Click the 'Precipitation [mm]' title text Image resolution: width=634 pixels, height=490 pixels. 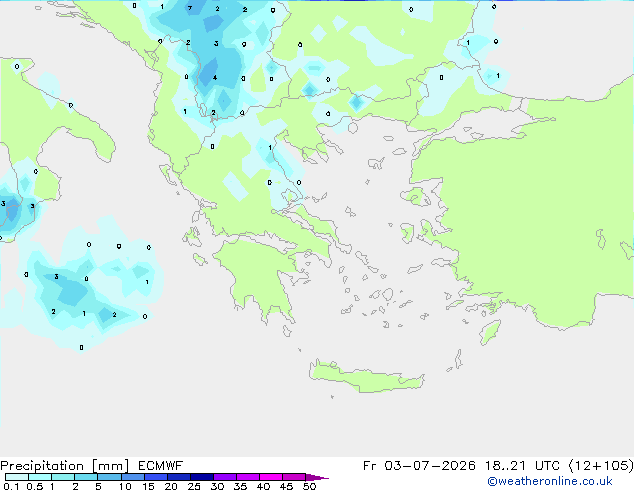click(x=65, y=466)
